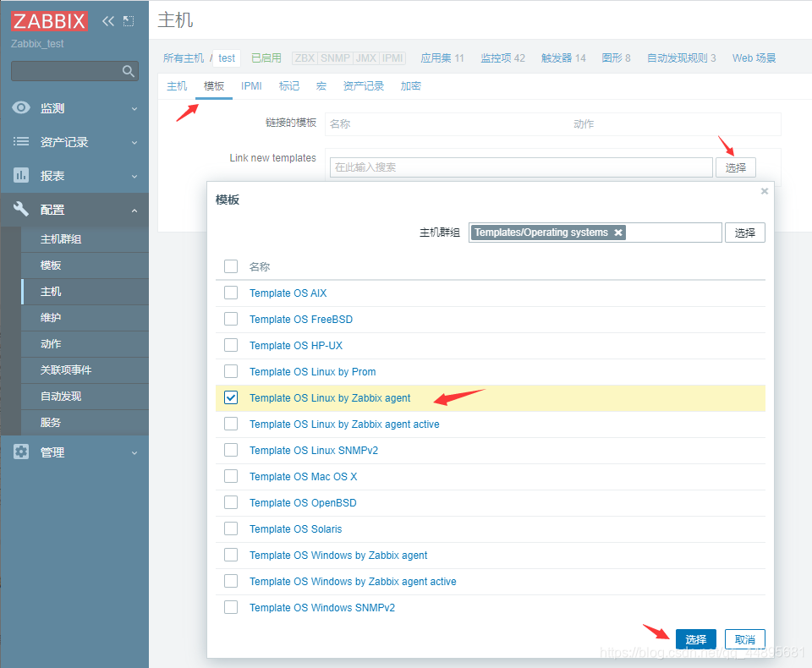Uncheck Template OS Linux by Zabbix agent

point(231,397)
